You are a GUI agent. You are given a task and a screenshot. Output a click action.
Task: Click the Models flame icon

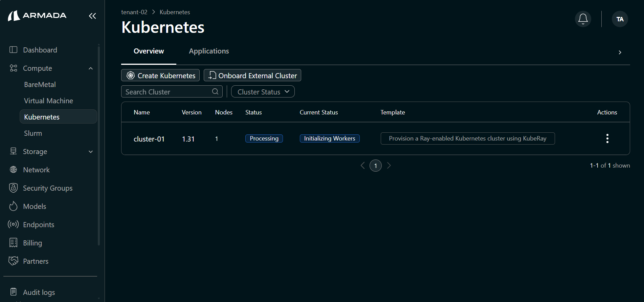(x=14, y=206)
